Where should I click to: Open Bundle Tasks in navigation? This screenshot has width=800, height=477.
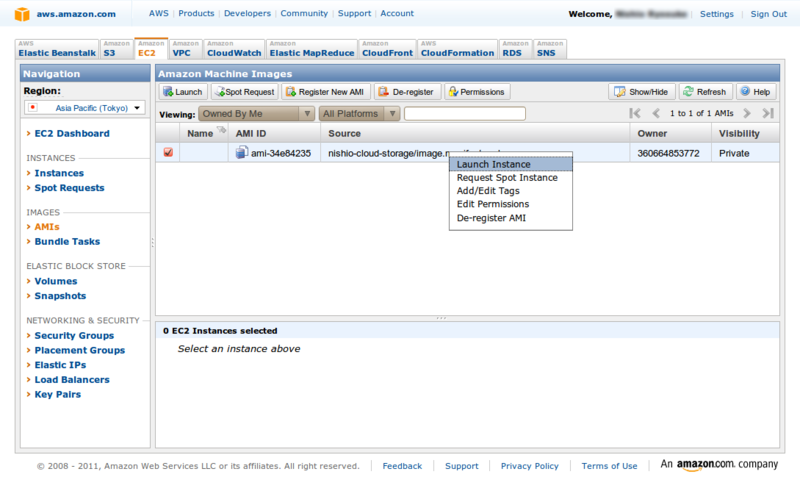[67, 241]
